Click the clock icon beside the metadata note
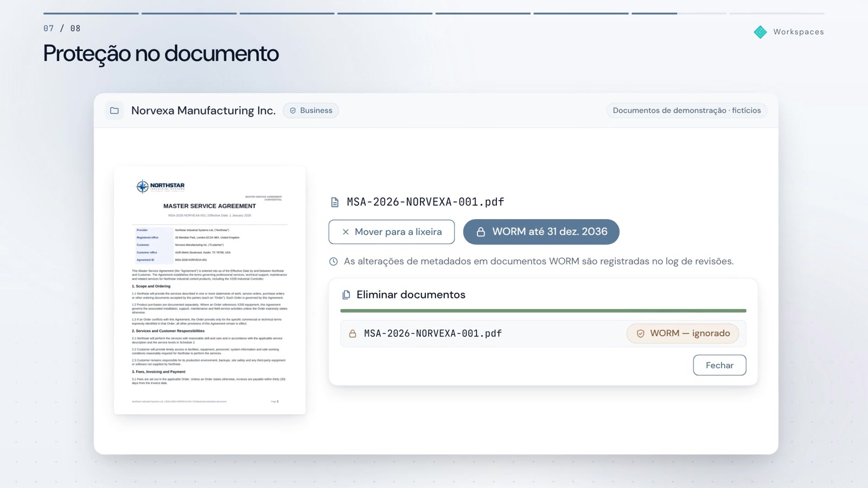Viewport: 868px width, 488px height. click(334, 262)
